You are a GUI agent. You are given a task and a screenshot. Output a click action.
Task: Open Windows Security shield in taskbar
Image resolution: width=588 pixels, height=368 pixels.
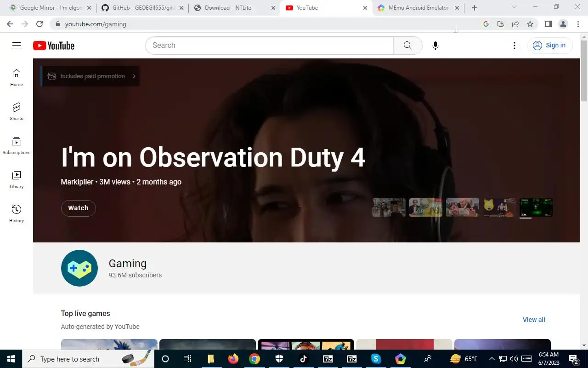pyautogui.click(x=279, y=359)
